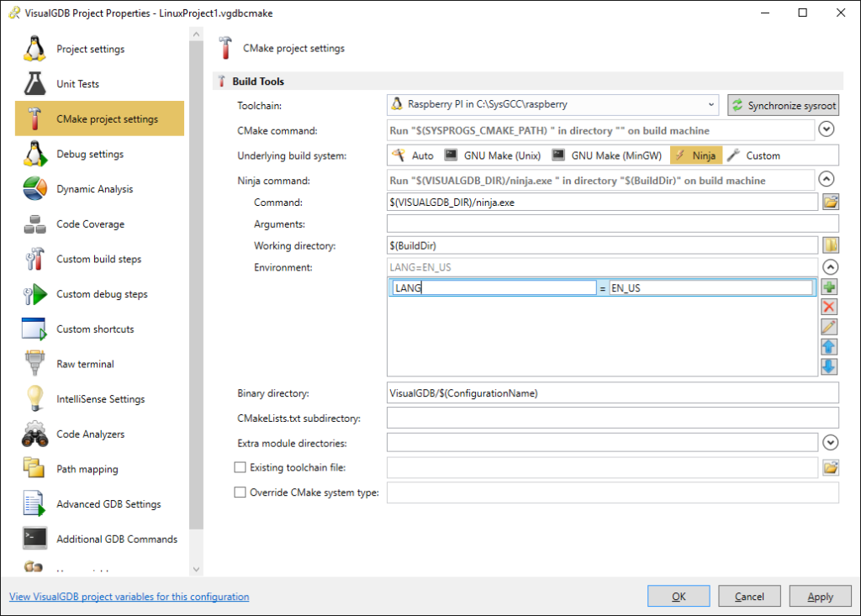Open View VisualGDB project variables link

[x=129, y=597]
